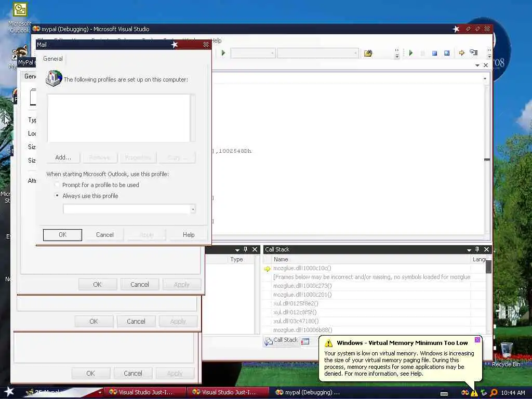Click the green Continue arrow in the debug toolbar
The height and width of the screenshot is (399, 532).
click(x=410, y=53)
